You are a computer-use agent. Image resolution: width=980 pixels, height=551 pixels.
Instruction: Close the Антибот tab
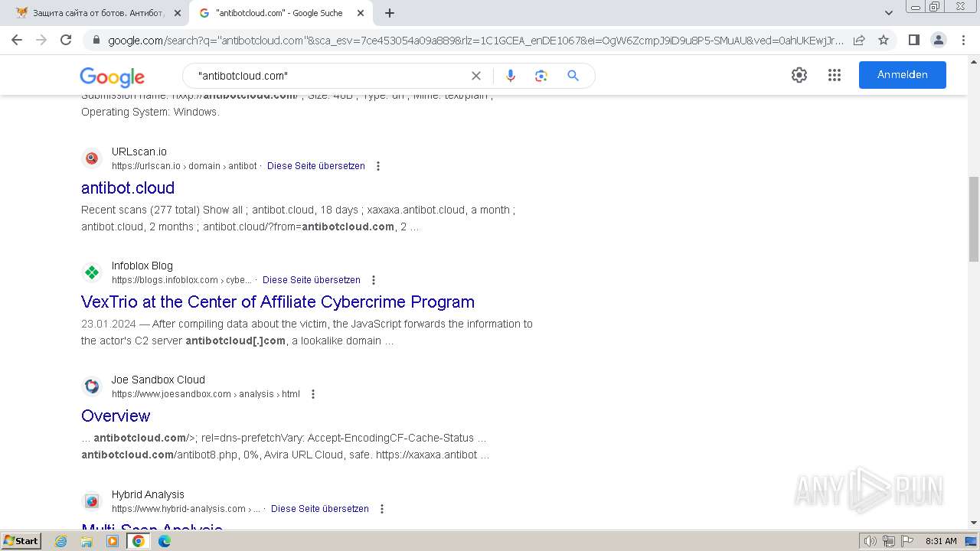click(177, 13)
